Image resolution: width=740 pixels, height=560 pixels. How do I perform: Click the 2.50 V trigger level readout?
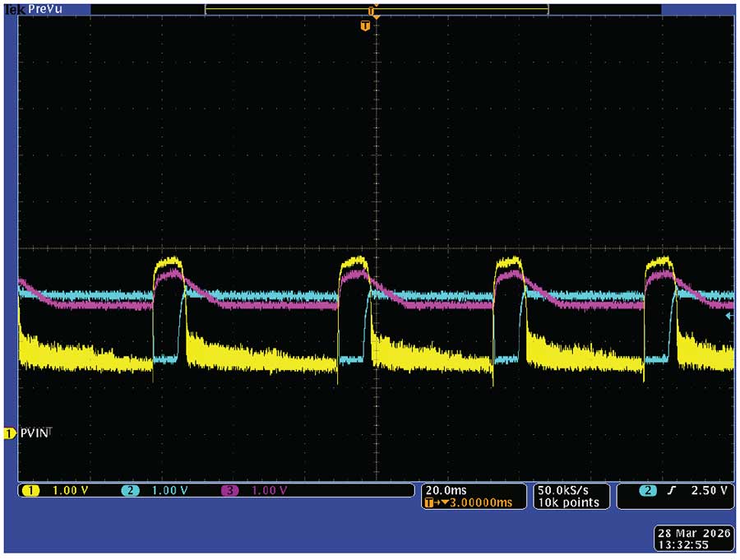click(710, 491)
